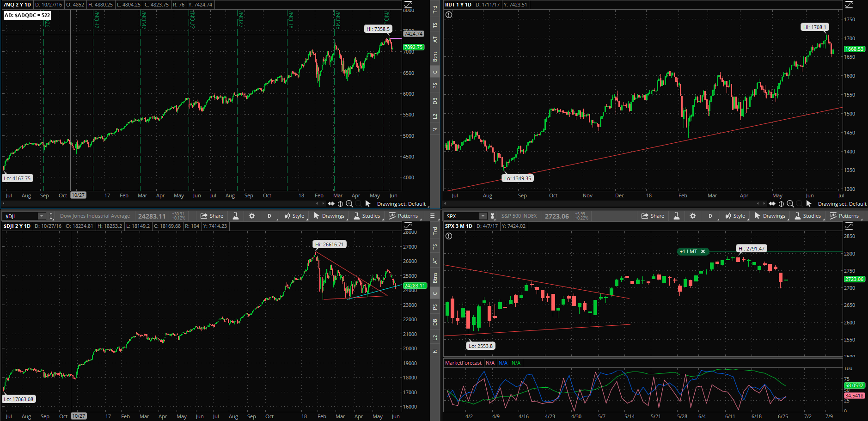Screen dimensions: 868x421
Task: Select the TS tab beside the $DJI chart
Action: [x=435, y=247]
